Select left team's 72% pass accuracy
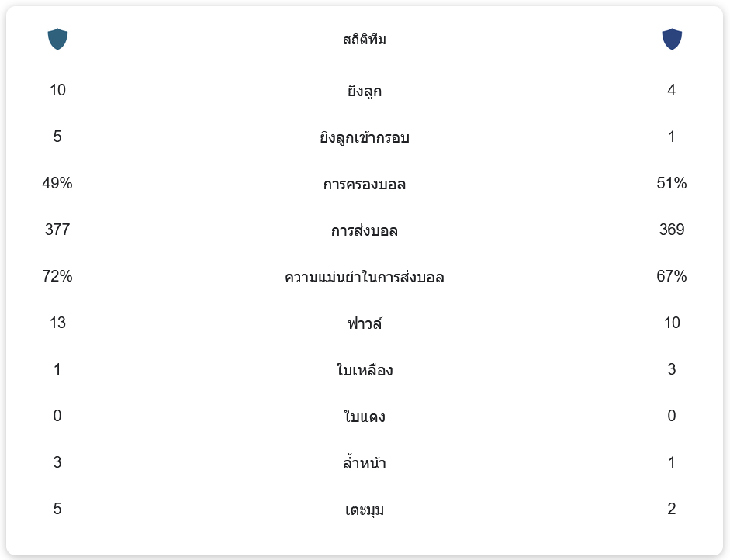Screen dimensions: 730x560 (x=57, y=276)
